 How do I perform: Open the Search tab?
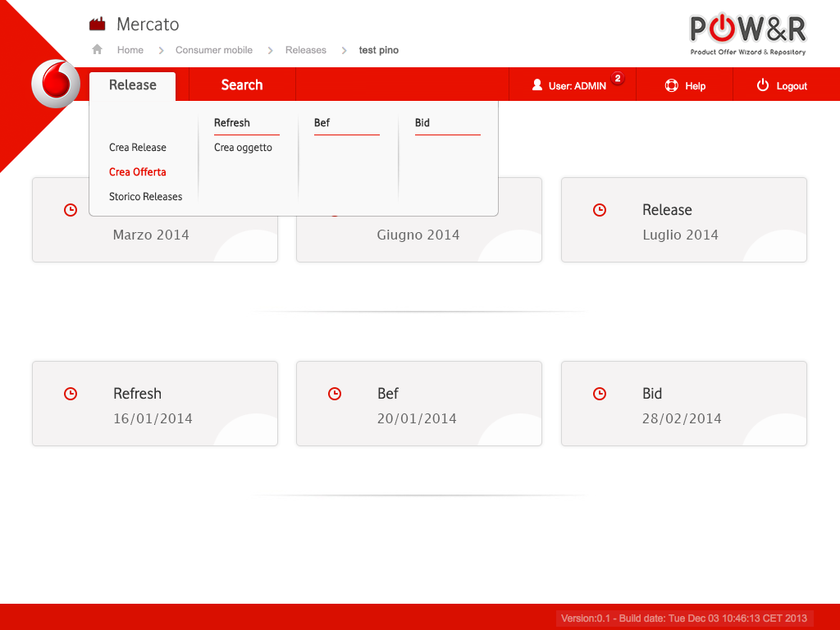tap(242, 84)
